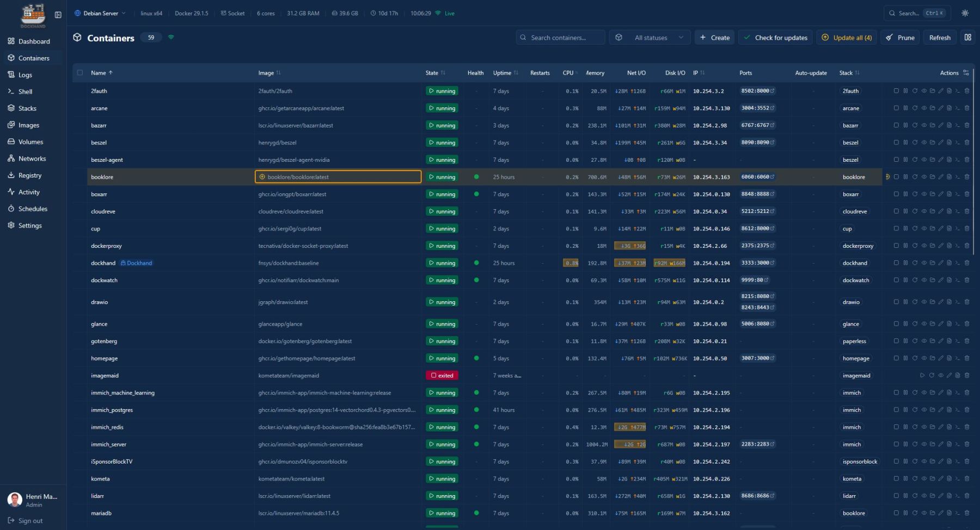Click the Update all (4) button
Image resolution: width=980 pixels, height=530 pixels.
click(847, 38)
